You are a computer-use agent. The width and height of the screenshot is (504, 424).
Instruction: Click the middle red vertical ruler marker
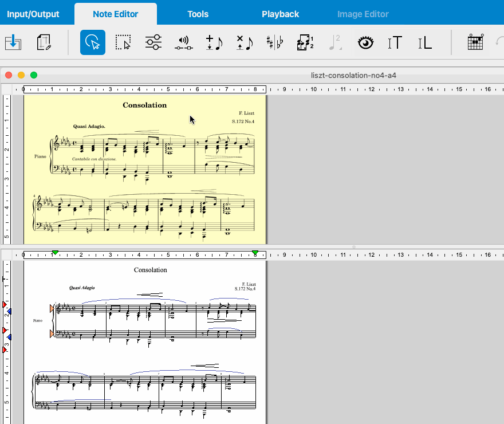[x=5, y=330]
